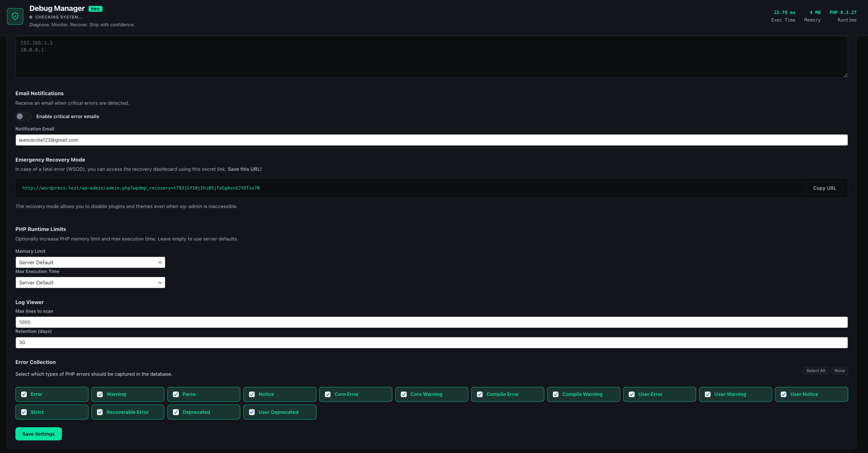Image resolution: width=868 pixels, height=453 pixels.
Task: Toggle the Strict checkbox
Action: pyautogui.click(x=24, y=412)
